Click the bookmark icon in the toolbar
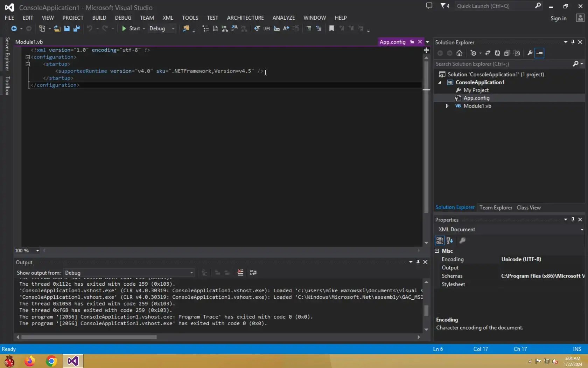 (x=331, y=28)
